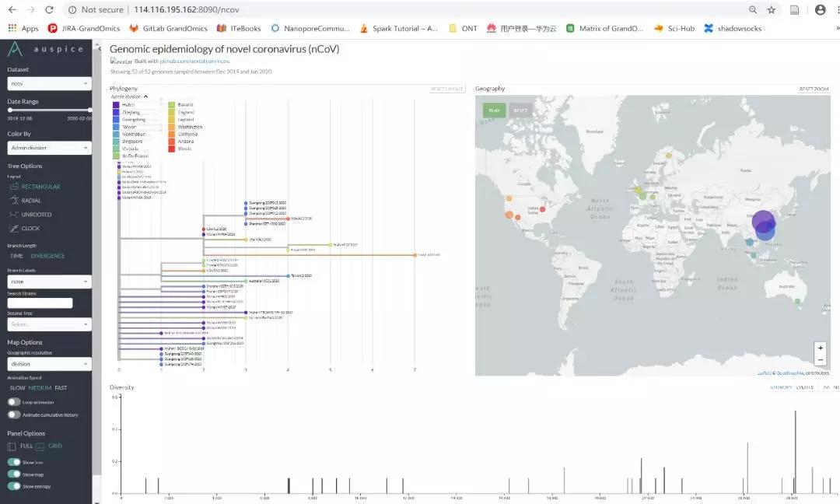Choose the Full panel layout icon
The width and height of the screenshot is (840, 504).
tap(12, 446)
